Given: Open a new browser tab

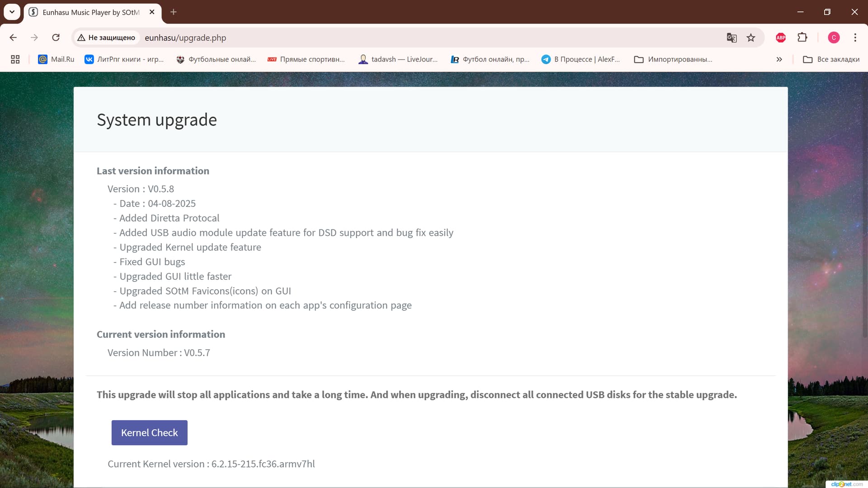Looking at the screenshot, I should point(174,12).
